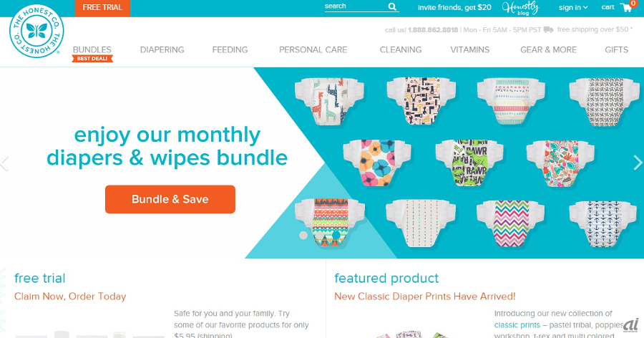Expand the sign in dropdown

coord(573,7)
